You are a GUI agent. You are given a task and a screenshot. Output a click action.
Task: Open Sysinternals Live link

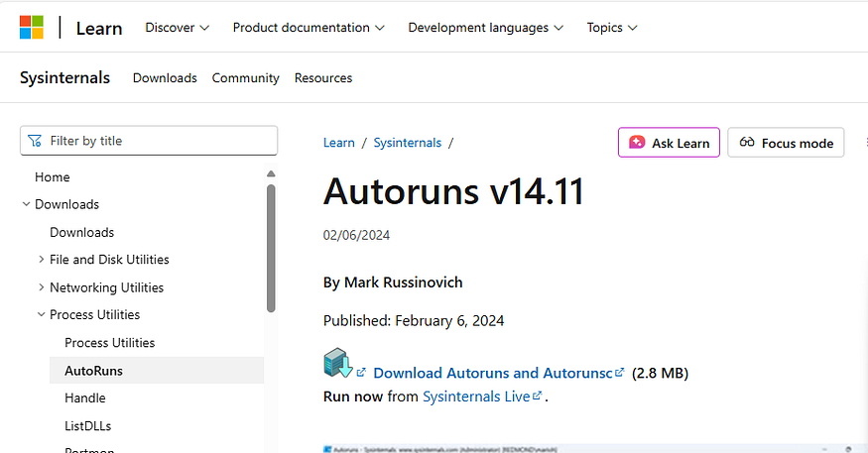click(x=476, y=396)
